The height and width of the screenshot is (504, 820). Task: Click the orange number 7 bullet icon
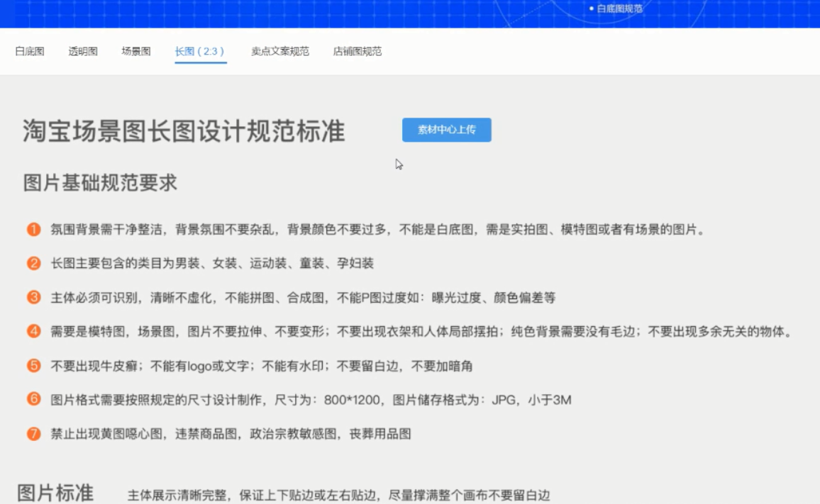(33, 433)
